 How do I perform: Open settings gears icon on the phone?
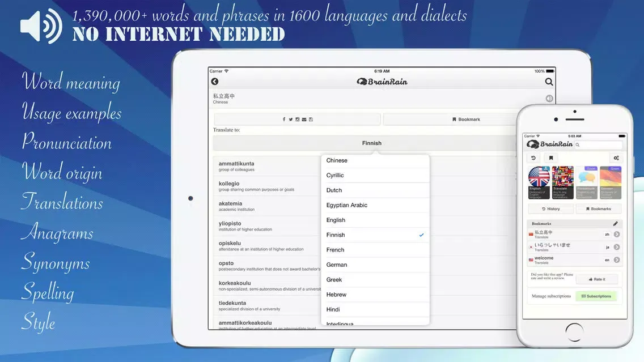pos(616,158)
